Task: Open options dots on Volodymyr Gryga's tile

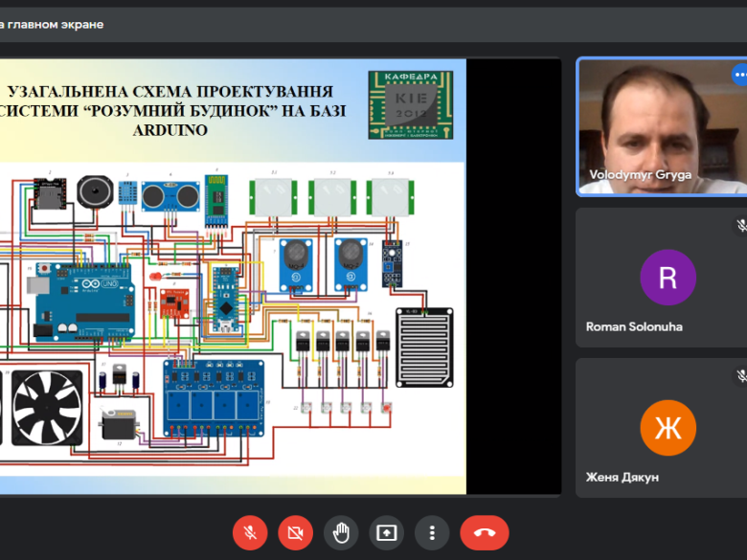Action: click(x=739, y=74)
